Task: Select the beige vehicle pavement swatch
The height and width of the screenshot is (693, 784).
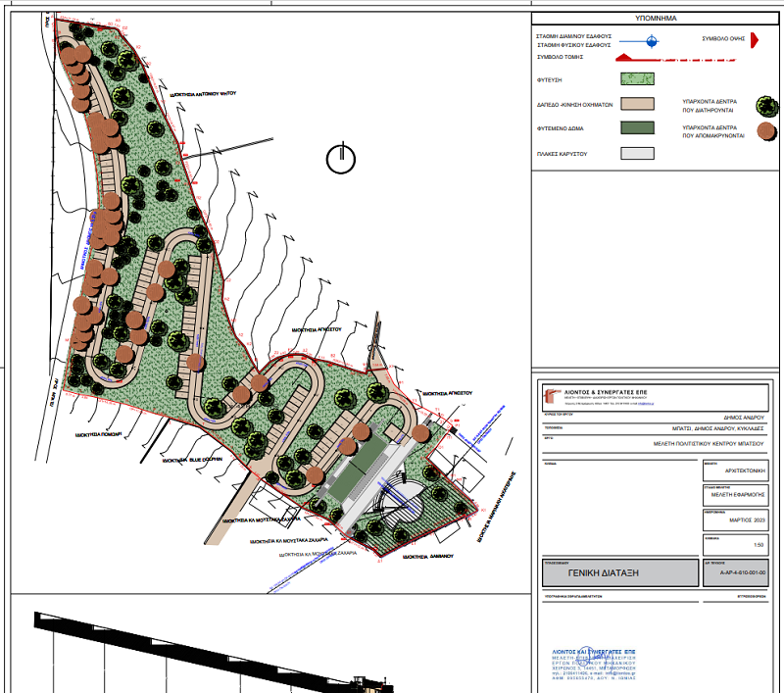Action: click(x=637, y=103)
